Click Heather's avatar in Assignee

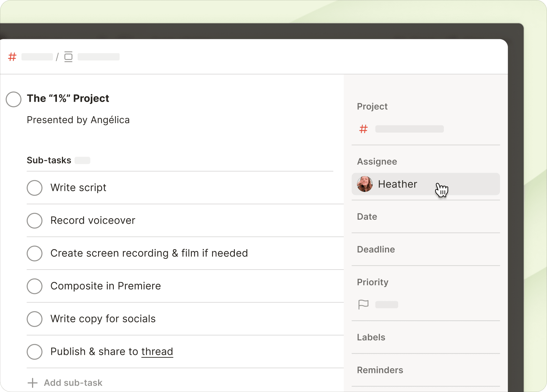(x=365, y=184)
